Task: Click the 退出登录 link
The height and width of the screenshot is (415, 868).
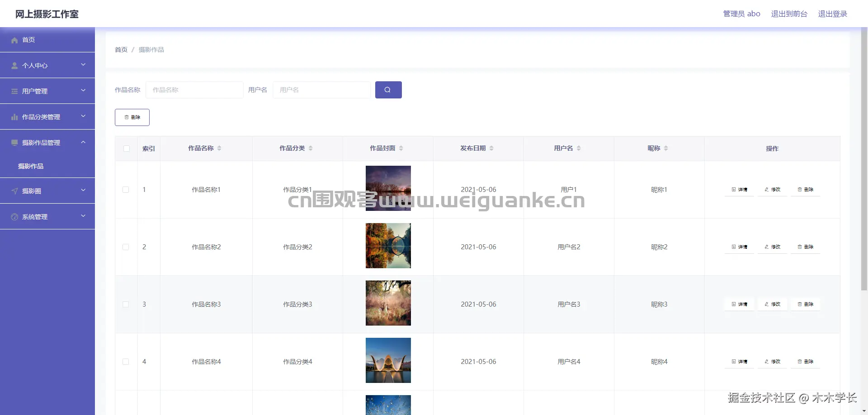Action: tap(832, 14)
